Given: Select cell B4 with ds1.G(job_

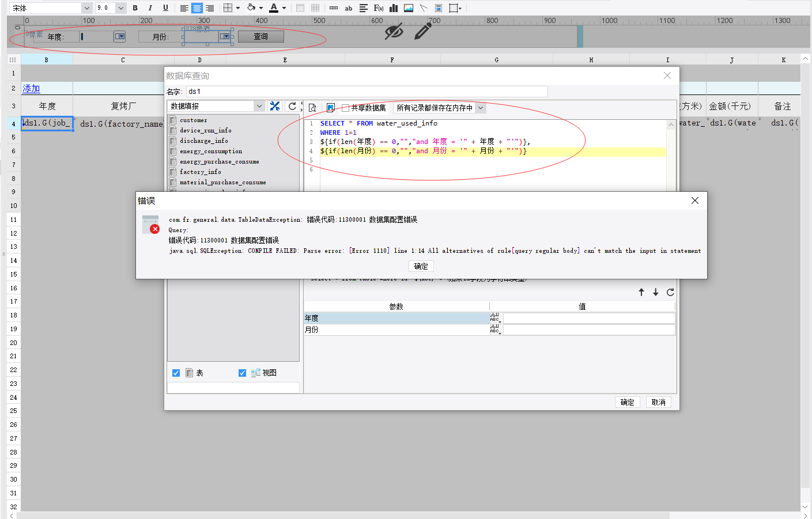Looking at the screenshot, I should tap(47, 123).
